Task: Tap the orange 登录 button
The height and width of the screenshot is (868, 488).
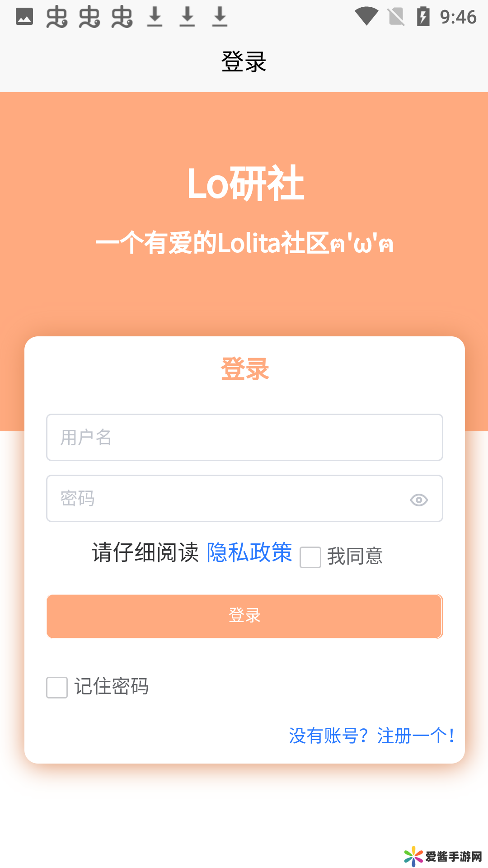Action: [x=244, y=616]
